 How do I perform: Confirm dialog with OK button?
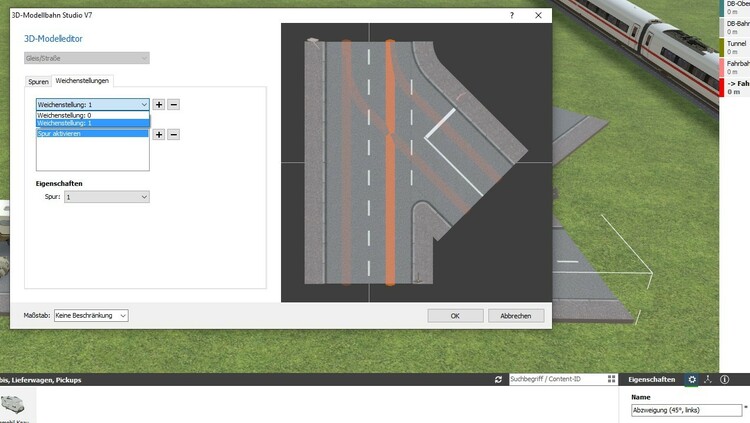455,316
